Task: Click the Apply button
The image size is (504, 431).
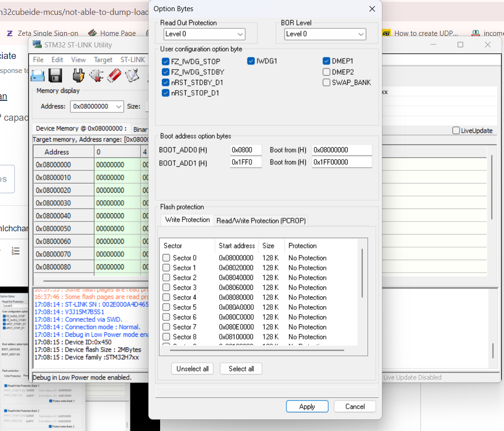Action: 307,406
